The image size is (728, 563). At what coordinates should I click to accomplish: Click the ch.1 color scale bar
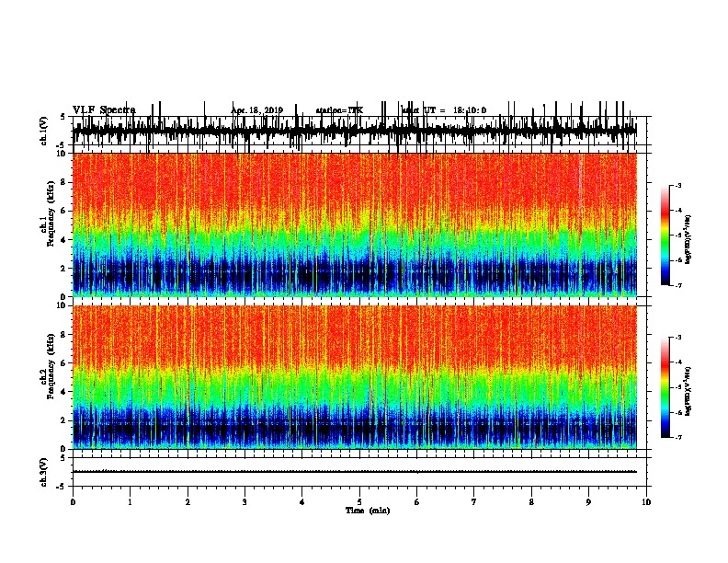pos(665,236)
